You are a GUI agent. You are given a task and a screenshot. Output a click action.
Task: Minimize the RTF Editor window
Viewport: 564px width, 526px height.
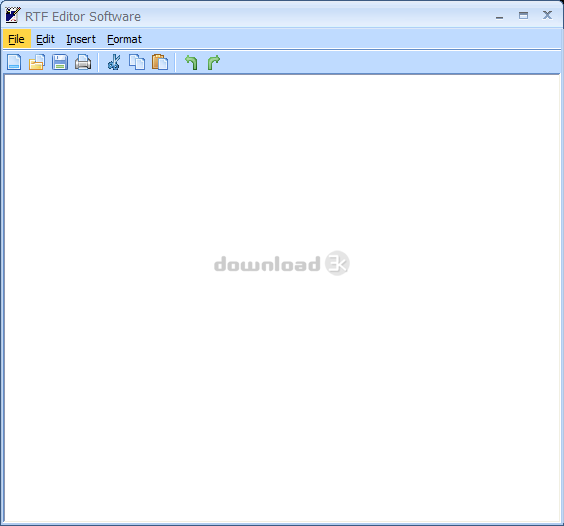(x=499, y=16)
